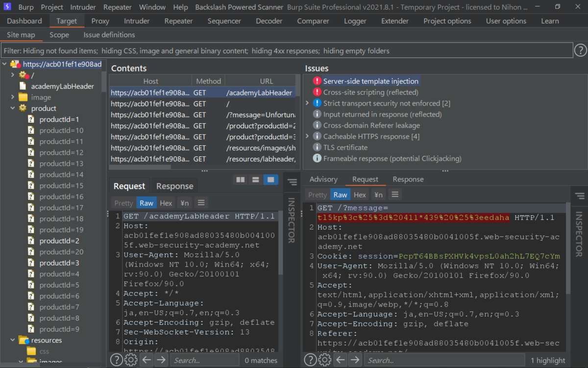Expand Cacheable HTTPS response issue group
Viewport: 588px width, 368px height.
coord(307,136)
